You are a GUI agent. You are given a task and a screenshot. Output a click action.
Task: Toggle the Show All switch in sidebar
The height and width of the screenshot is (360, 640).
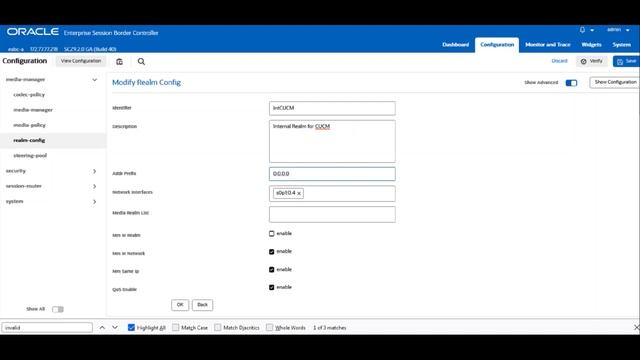coord(58,309)
